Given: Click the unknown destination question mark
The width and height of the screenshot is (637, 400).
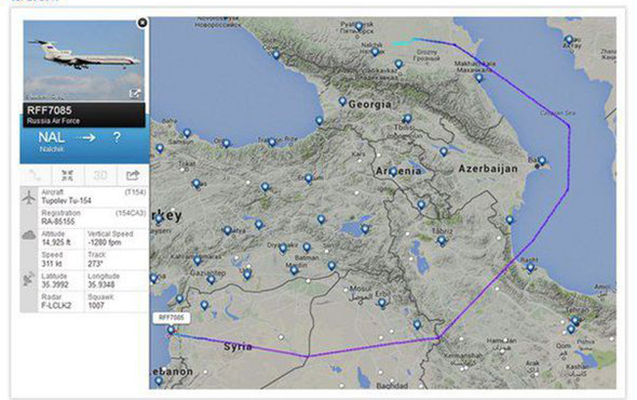Looking at the screenshot, I should [x=117, y=137].
